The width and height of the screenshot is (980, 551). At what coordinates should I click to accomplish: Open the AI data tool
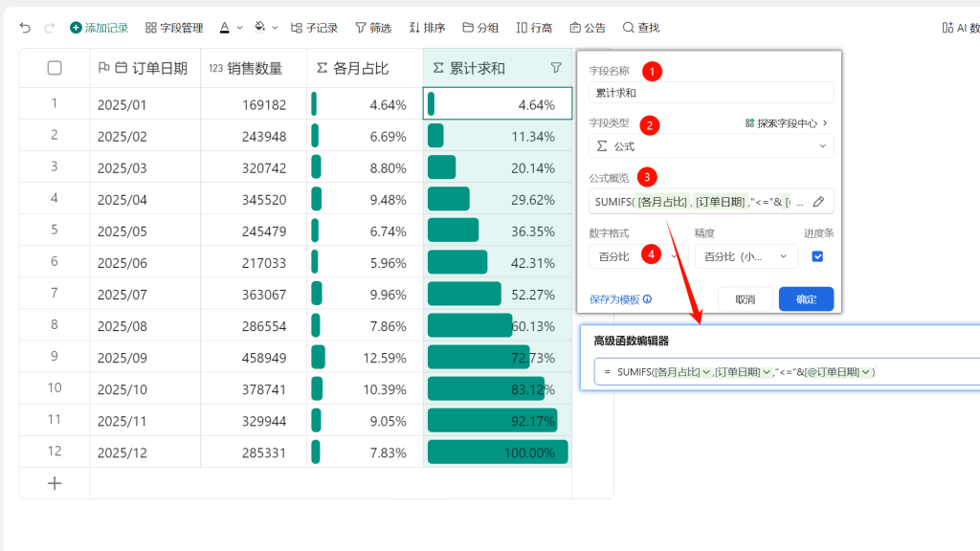click(x=961, y=28)
